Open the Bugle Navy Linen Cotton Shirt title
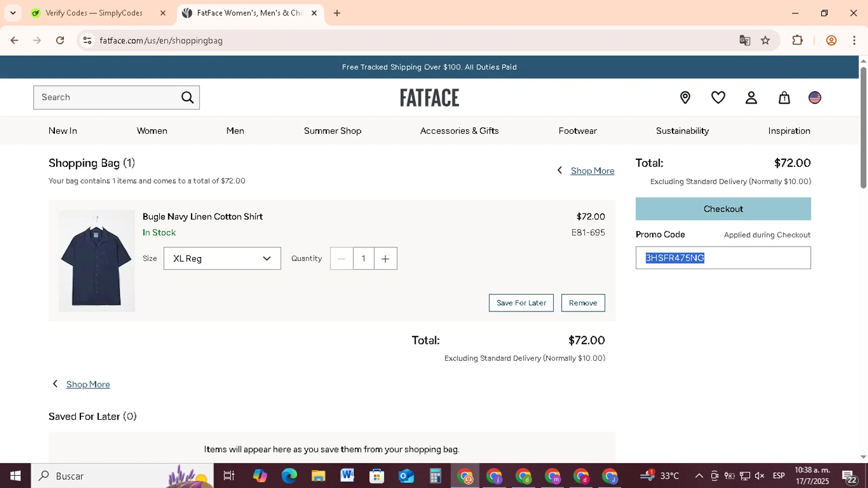This screenshot has width=868, height=488. (x=203, y=217)
